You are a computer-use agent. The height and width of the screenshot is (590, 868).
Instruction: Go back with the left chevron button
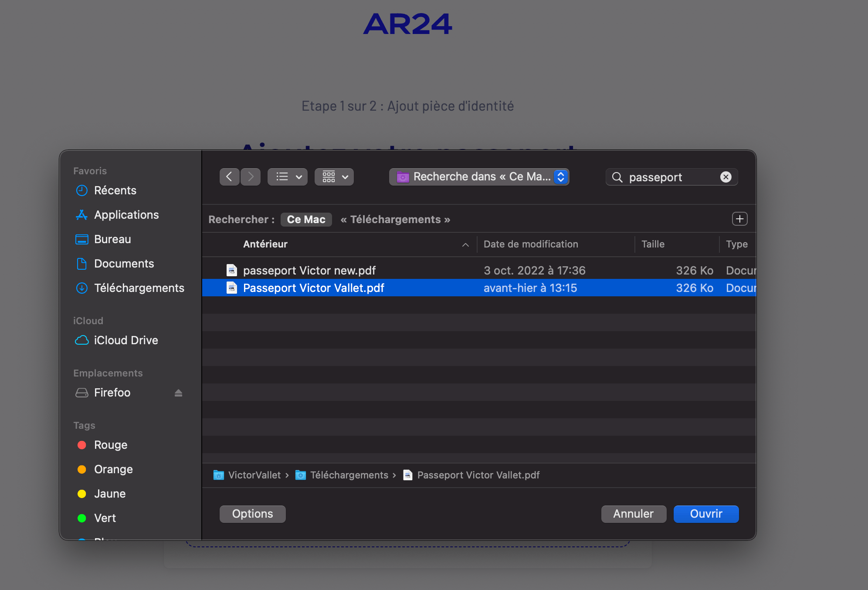pyautogui.click(x=229, y=177)
